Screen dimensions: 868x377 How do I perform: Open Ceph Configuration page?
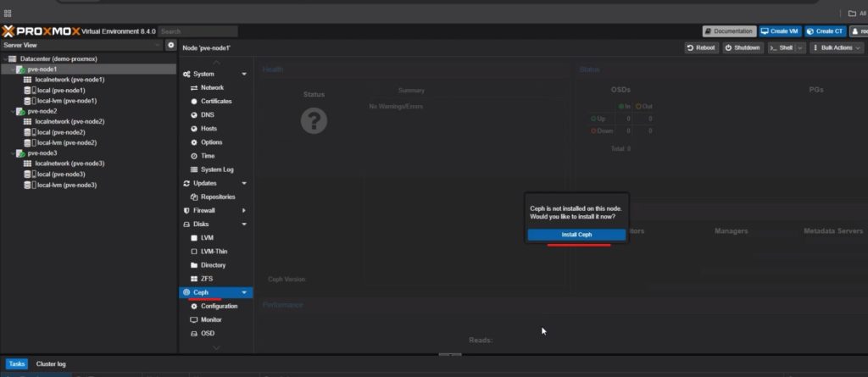[x=220, y=306]
